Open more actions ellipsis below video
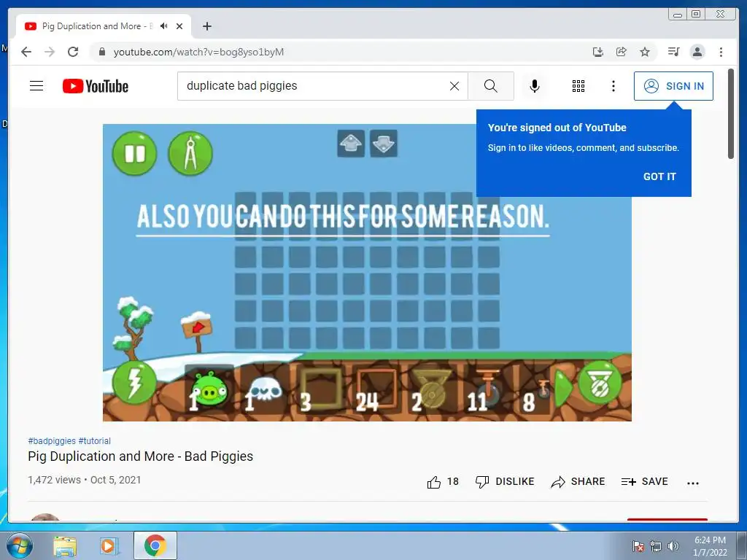The image size is (747, 560). coord(693,483)
